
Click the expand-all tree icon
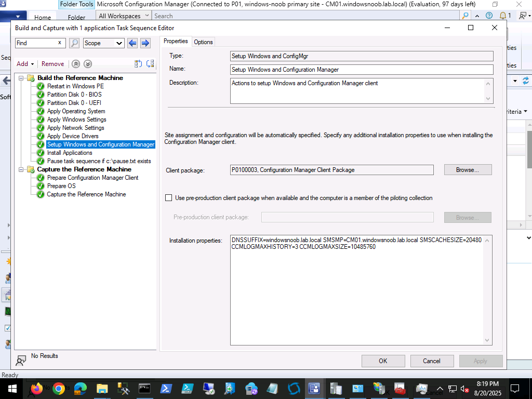point(150,64)
